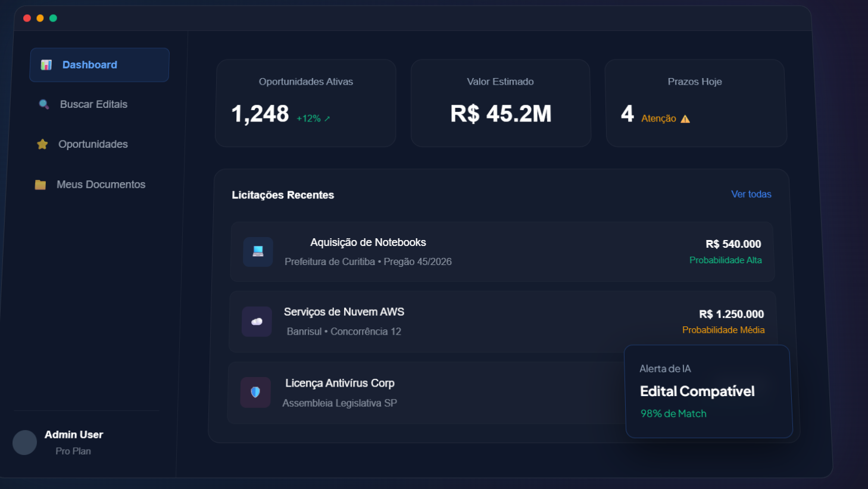This screenshot has height=489, width=868.
Task: Expand the Licitações Recentes header
Action: (x=283, y=195)
